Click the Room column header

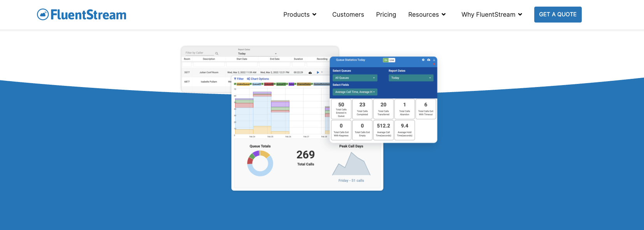coord(187,59)
